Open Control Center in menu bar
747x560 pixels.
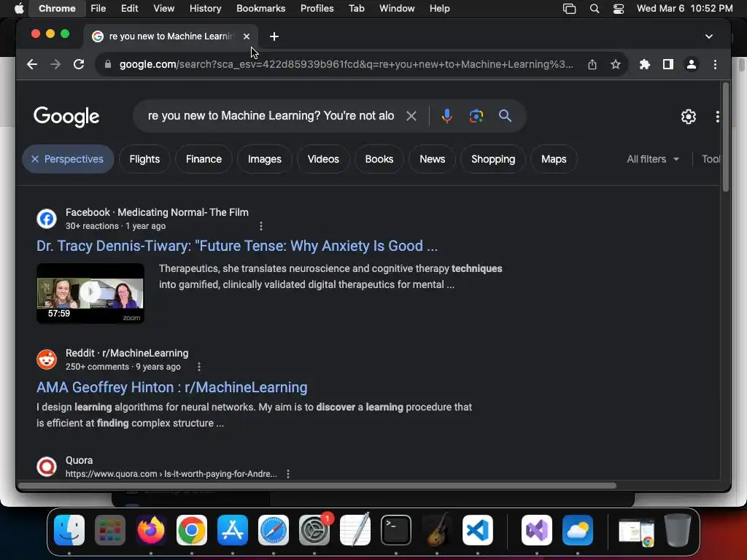coord(619,9)
